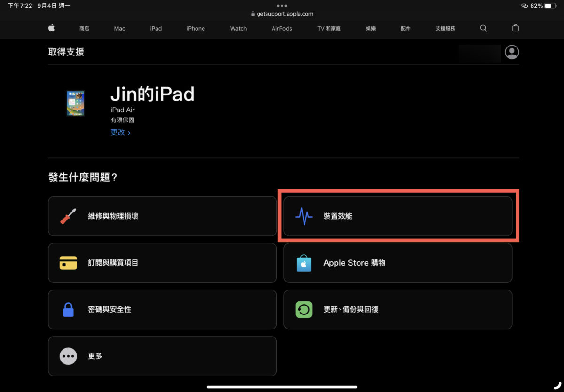The image size is (564, 392).
Task: Click the 有限保固 warranty text
Action: click(123, 120)
